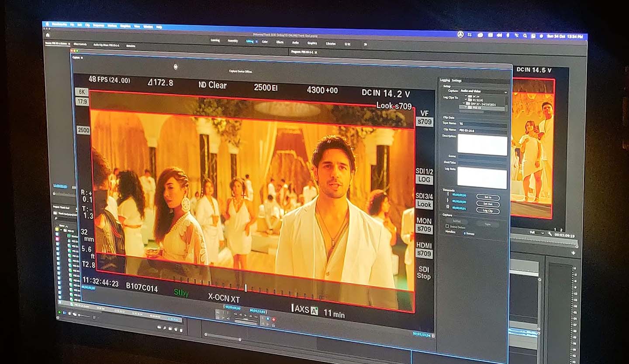Collapse the DAY 37 - 24/10/2021 folder
The width and height of the screenshot is (629, 364).
click(463, 103)
